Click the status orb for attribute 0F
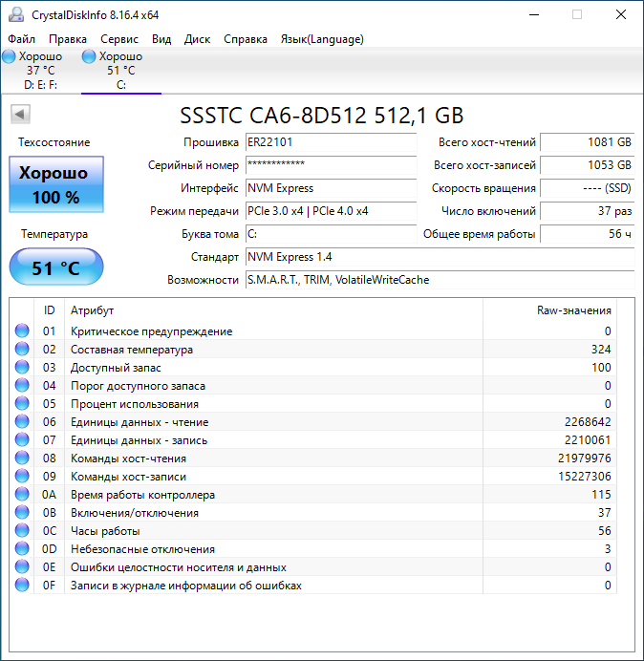 pos(22,585)
